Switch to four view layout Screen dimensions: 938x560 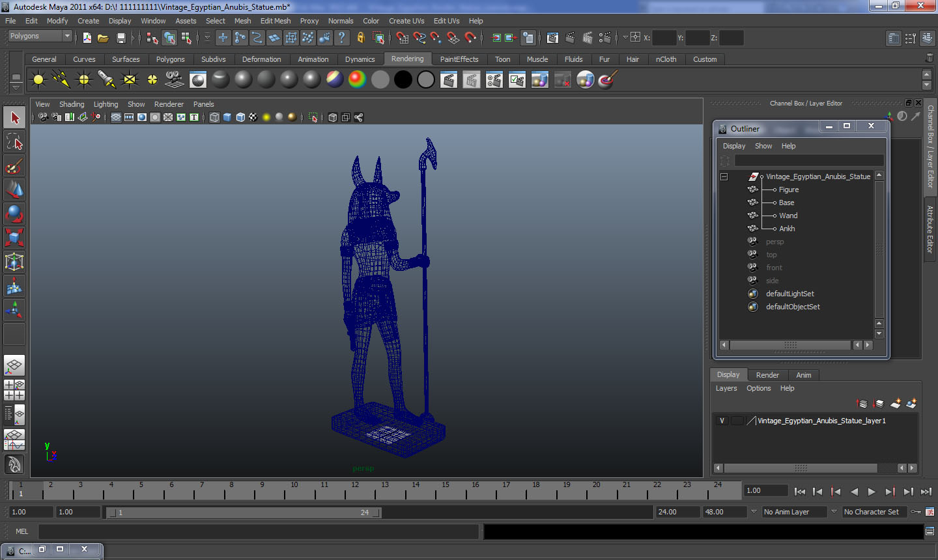(14, 389)
